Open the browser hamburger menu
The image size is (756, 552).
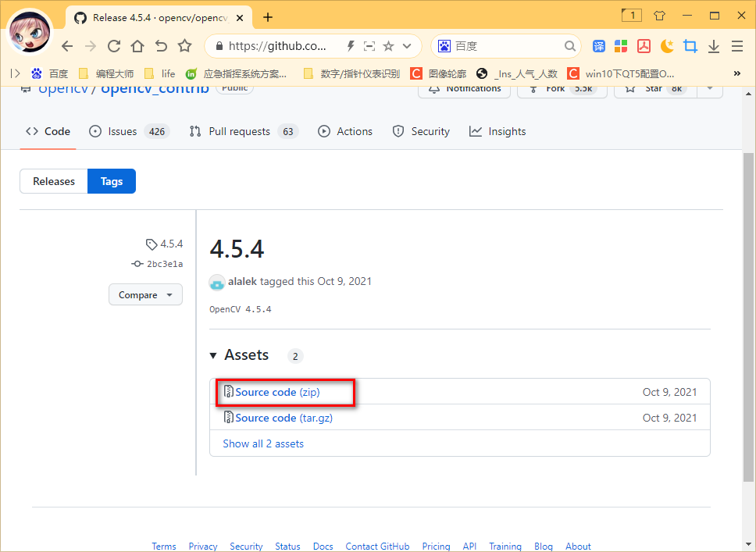pyautogui.click(x=737, y=46)
